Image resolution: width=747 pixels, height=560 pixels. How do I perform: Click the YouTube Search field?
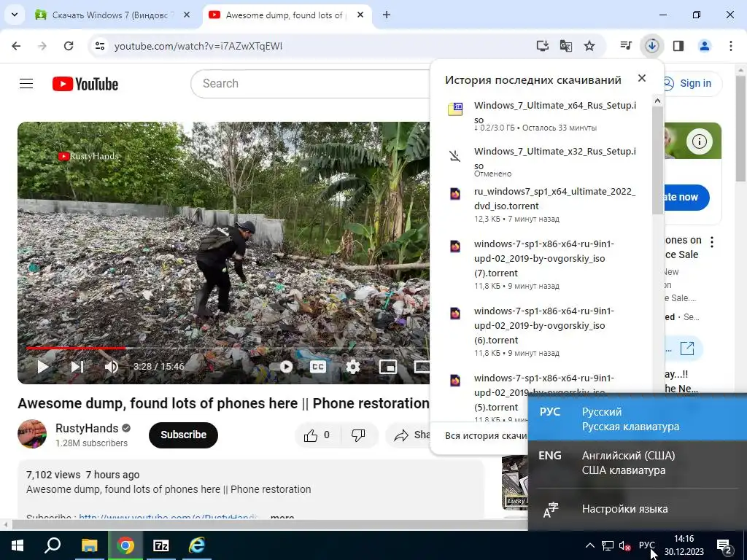point(312,84)
